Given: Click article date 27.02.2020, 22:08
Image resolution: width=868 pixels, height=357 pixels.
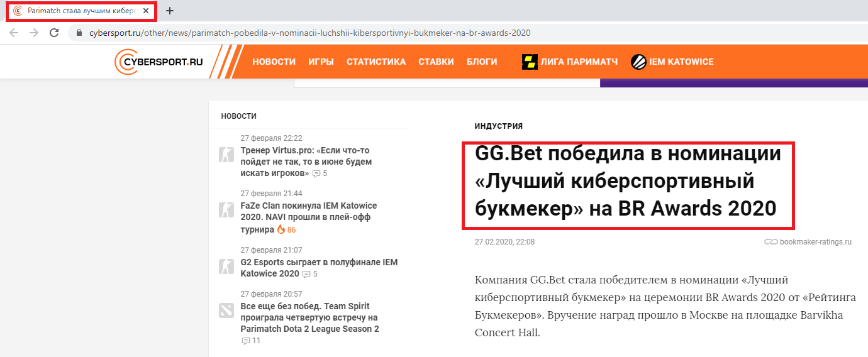Looking at the screenshot, I should pyautogui.click(x=504, y=241).
